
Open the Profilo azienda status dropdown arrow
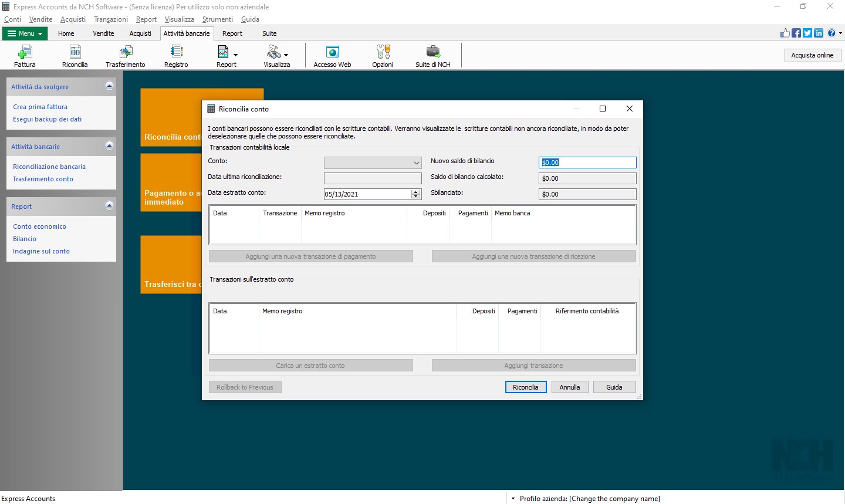(x=513, y=499)
